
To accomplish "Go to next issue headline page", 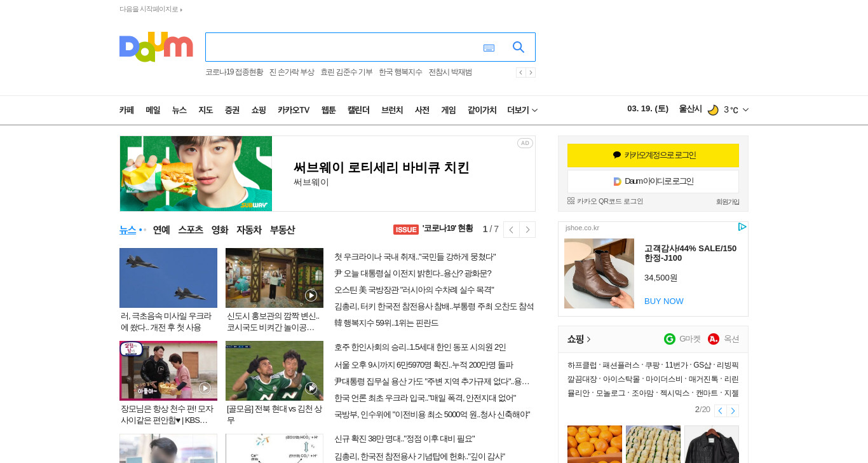I will pos(527,230).
